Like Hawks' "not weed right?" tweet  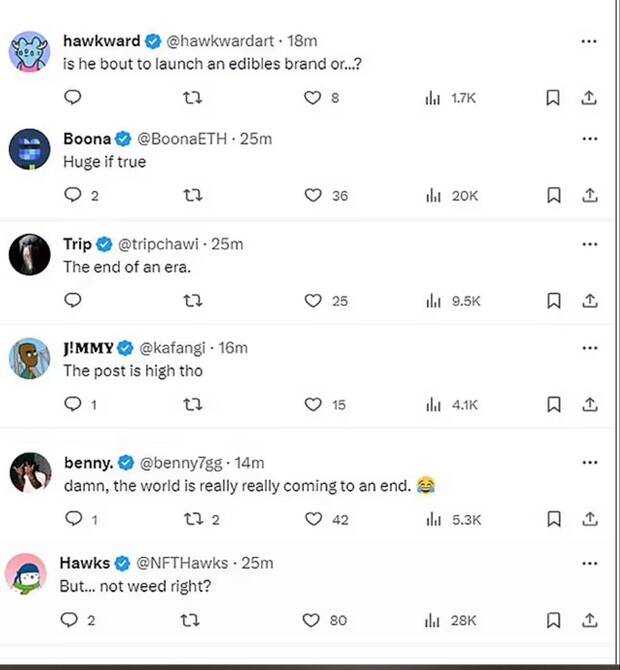(x=313, y=620)
